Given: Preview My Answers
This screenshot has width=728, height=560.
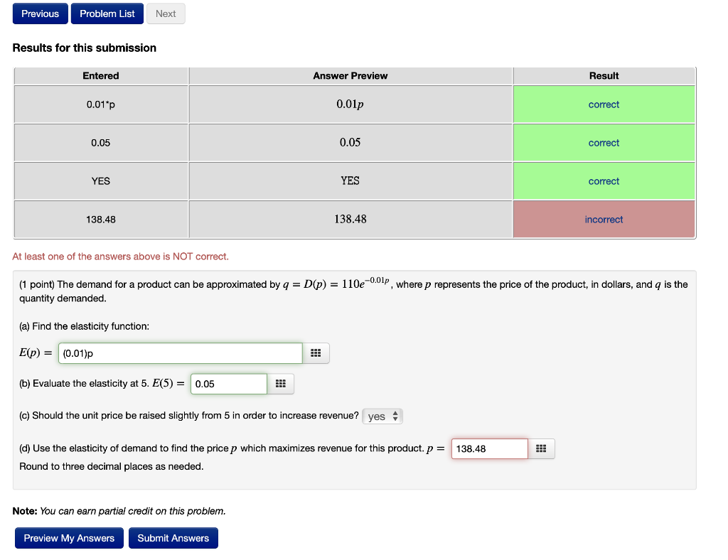Looking at the screenshot, I should [x=68, y=538].
